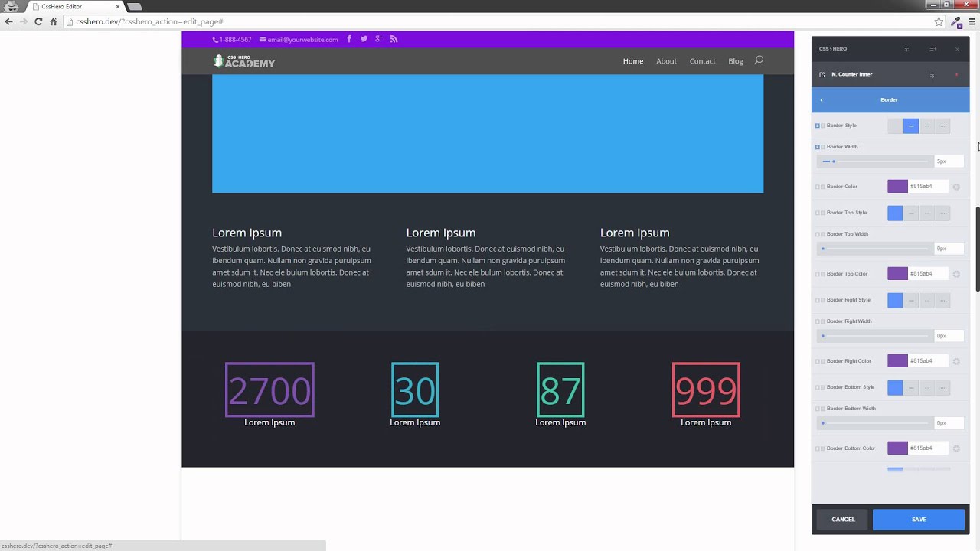The width and height of the screenshot is (980, 551).
Task: Toggle left checkbox beside Border Bottom Width
Action: coord(817,409)
